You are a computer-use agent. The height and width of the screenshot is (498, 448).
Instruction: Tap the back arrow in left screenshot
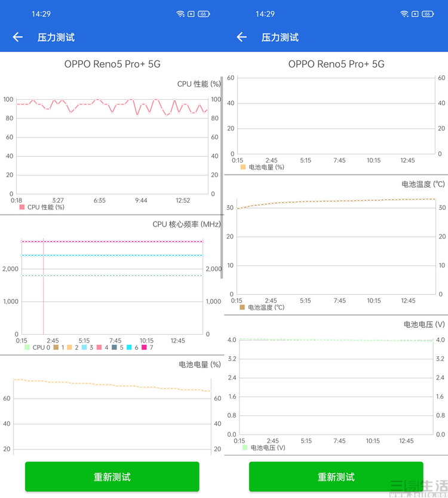[x=18, y=37]
